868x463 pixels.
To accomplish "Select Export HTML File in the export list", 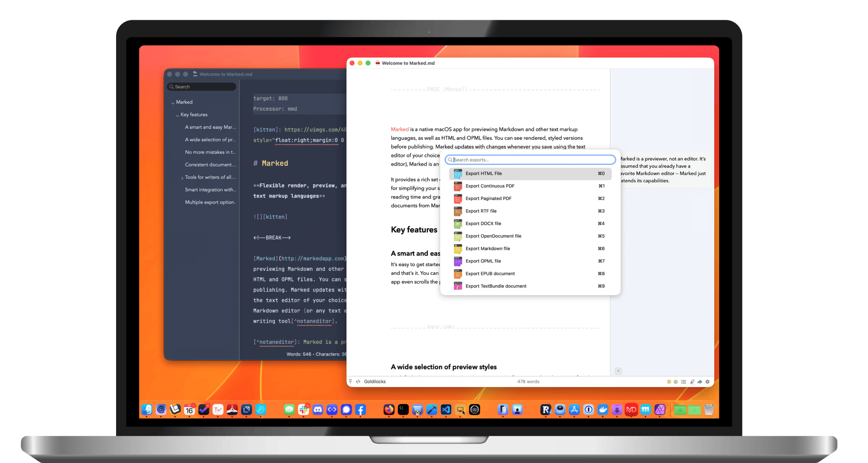I will click(530, 174).
